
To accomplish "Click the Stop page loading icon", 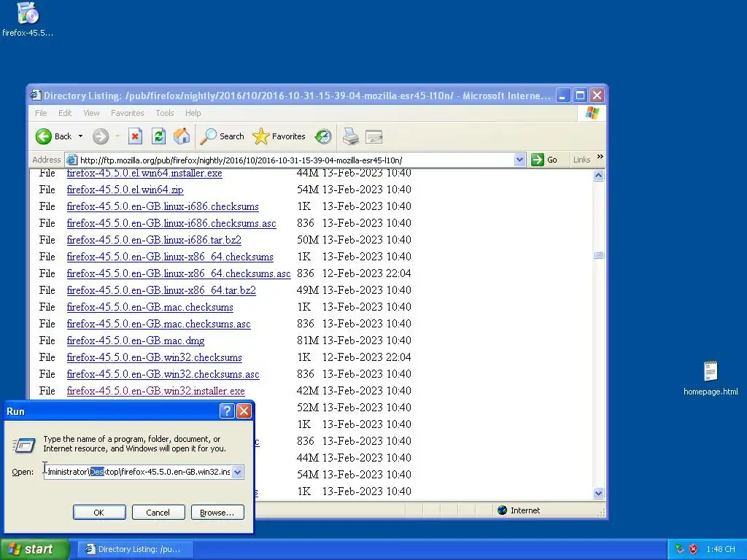I will point(135,136).
